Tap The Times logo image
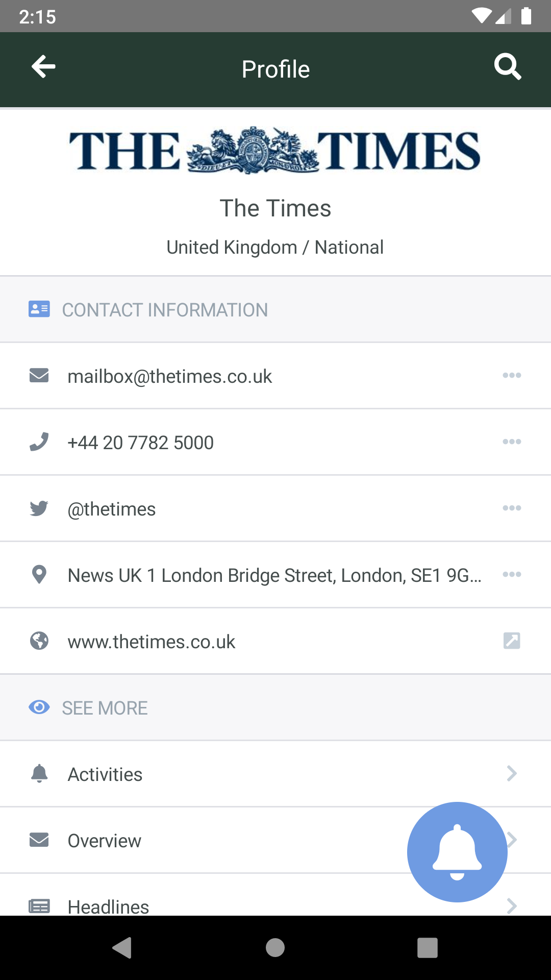The image size is (551, 980). [x=275, y=151]
